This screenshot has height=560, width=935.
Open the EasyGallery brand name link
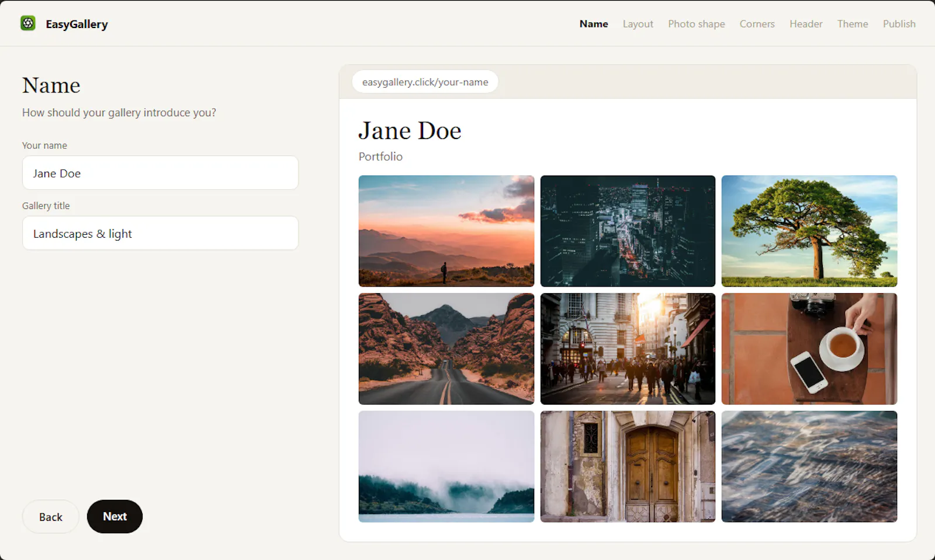[x=77, y=24]
